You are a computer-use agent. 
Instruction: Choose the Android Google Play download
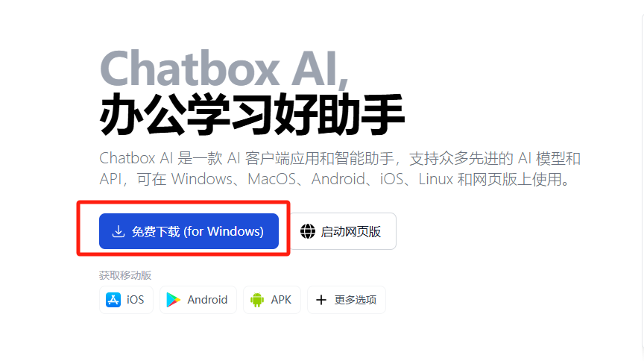198,300
